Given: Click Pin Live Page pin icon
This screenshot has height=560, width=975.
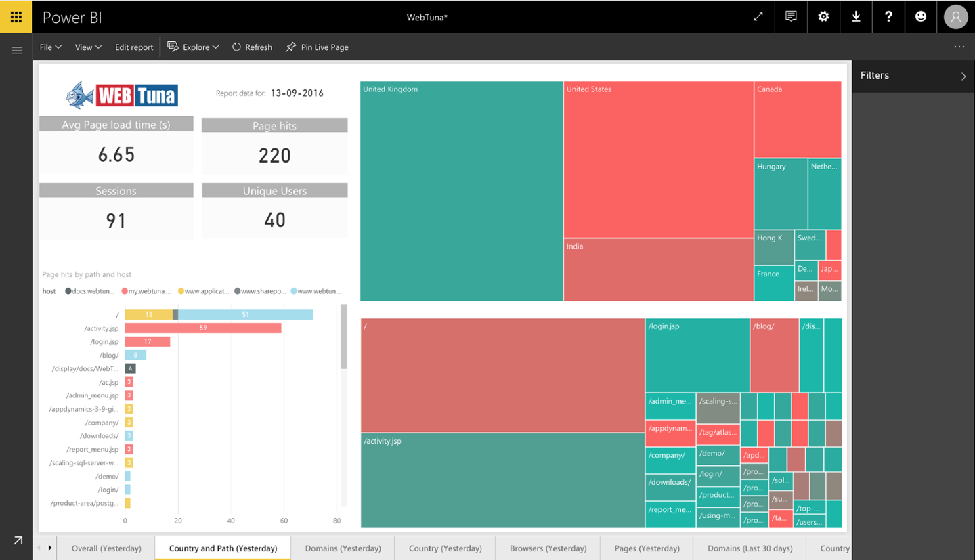Looking at the screenshot, I should 290,47.
